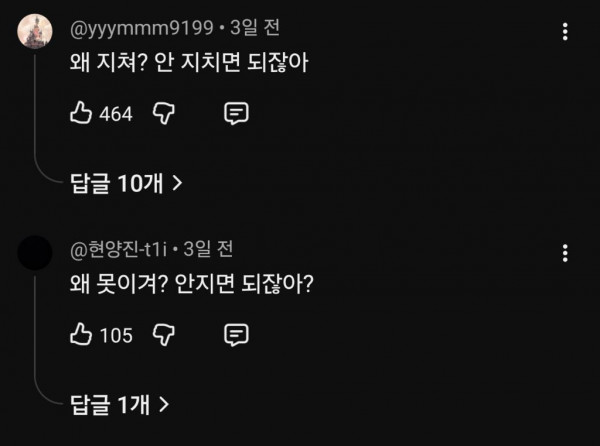Click the 105 like count
Screen dimensions: 600x446
pyautogui.click(x=116, y=335)
